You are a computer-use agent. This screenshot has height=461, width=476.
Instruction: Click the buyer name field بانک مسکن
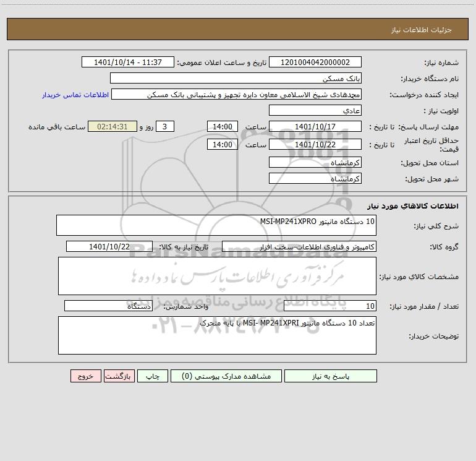click(x=236, y=78)
